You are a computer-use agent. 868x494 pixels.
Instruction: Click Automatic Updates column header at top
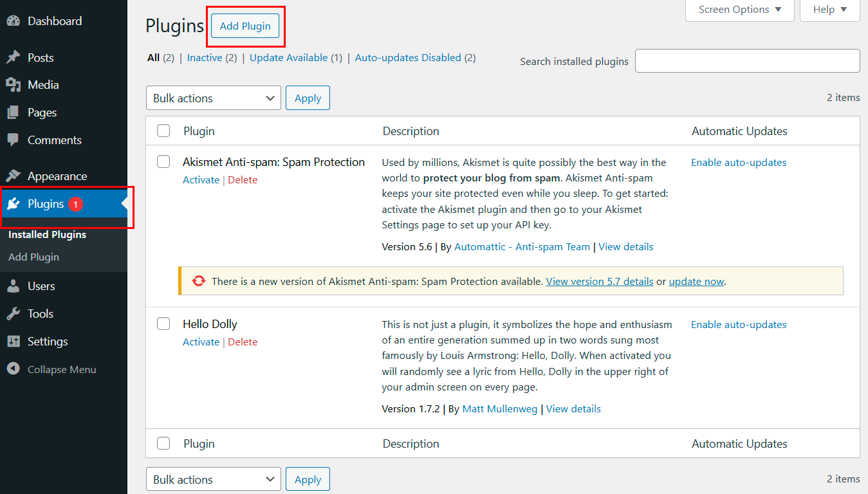coord(739,131)
